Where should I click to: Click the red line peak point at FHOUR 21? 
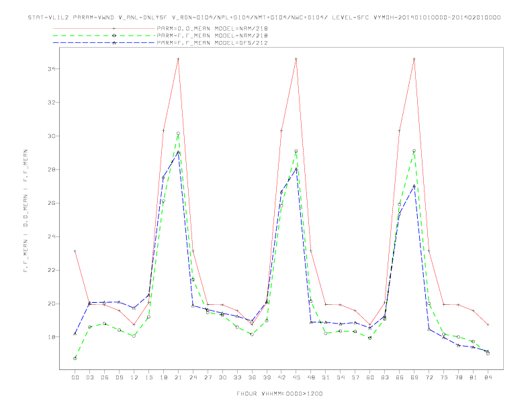[x=178, y=59]
